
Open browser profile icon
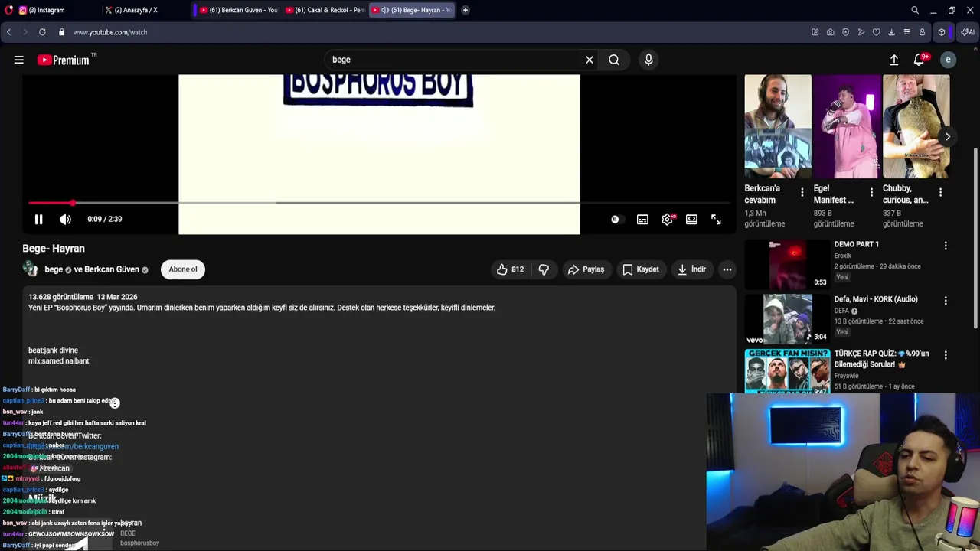point(922,32)
